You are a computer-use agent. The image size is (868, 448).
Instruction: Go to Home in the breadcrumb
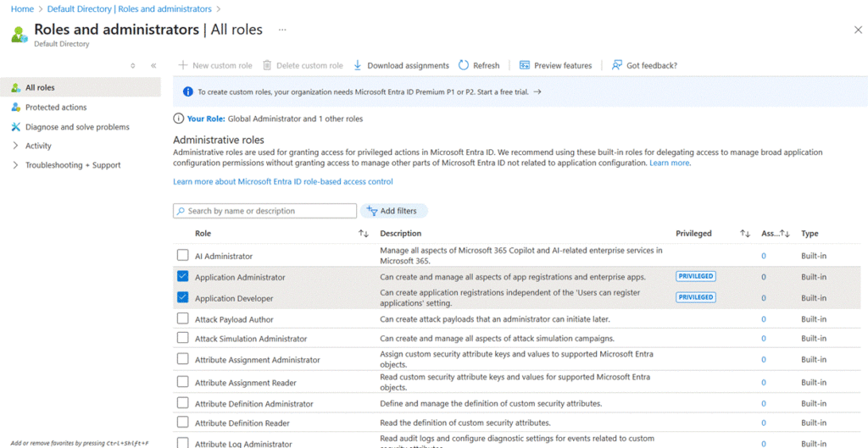pyautogui.click(x=22, y=9)
